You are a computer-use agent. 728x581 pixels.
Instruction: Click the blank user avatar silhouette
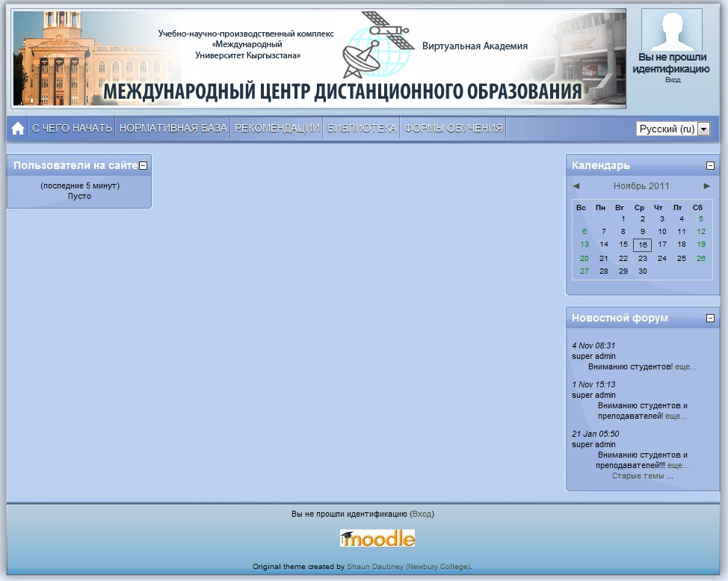pos(670,30)
